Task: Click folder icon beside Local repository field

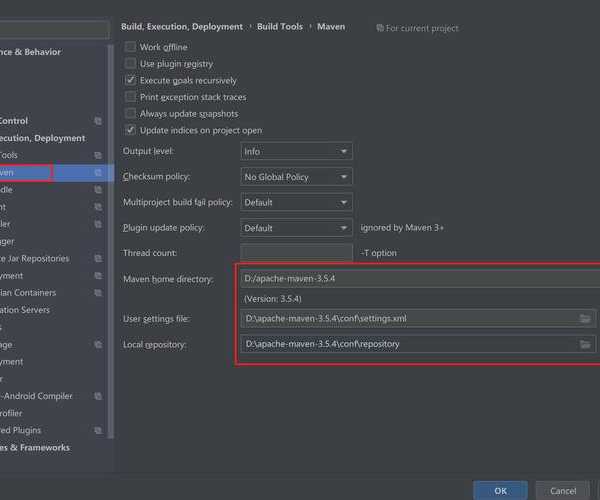Action: pos(585,344)
